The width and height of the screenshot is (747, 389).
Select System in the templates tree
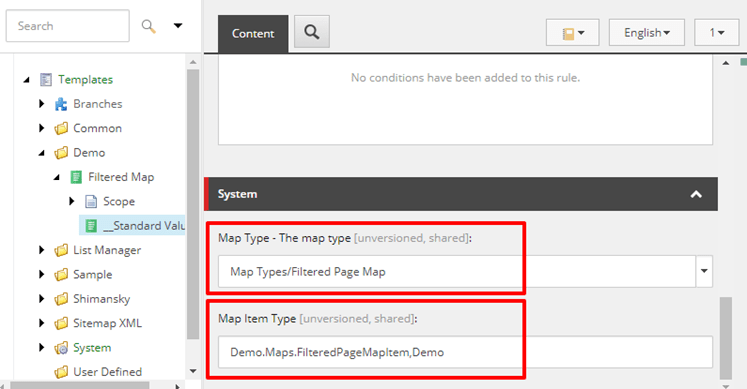[x=92, y=348]
